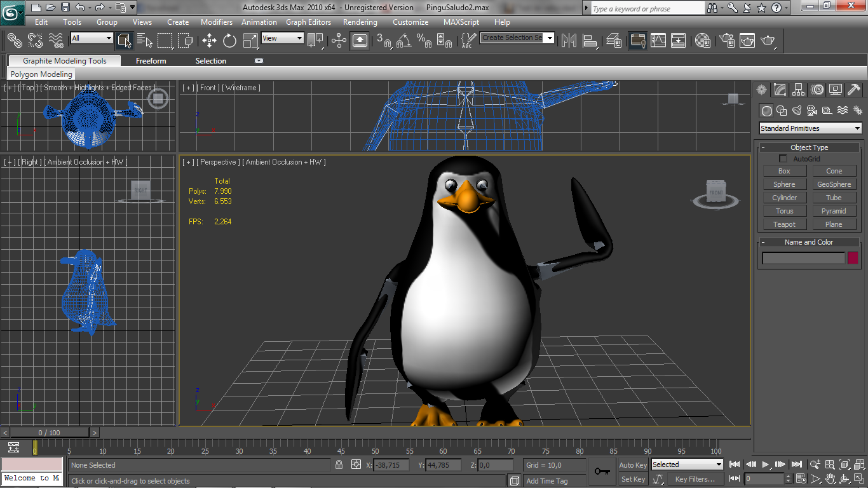The image size is (868, 488).
Task: Click the Pan View hand icon
Action: coord(830,478)
